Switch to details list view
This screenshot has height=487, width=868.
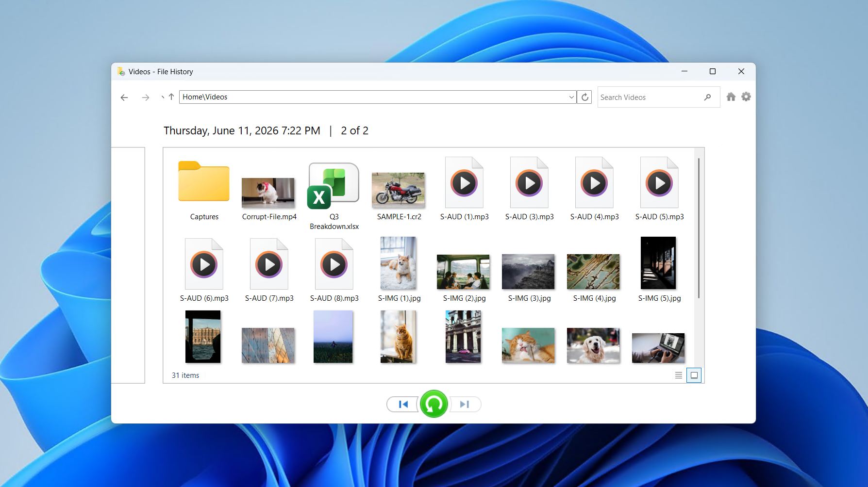click(x=679, y=375)
